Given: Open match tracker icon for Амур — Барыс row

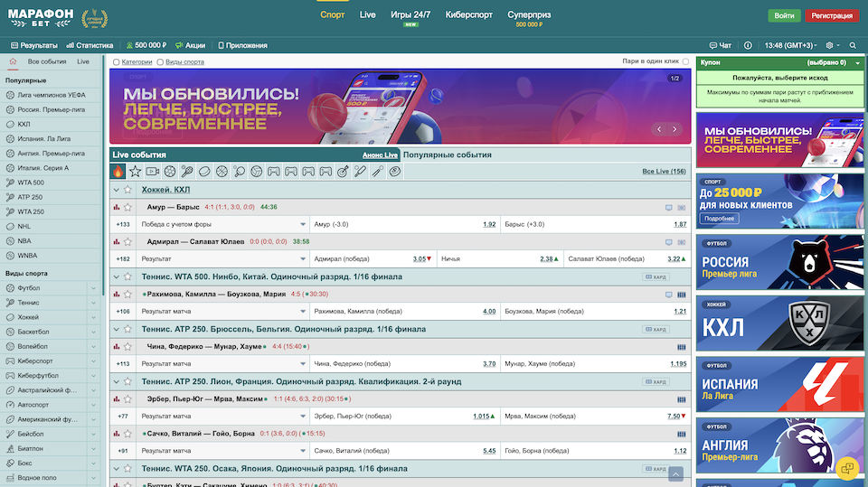Looking at the screenshot, I should [x=682, y=208].
